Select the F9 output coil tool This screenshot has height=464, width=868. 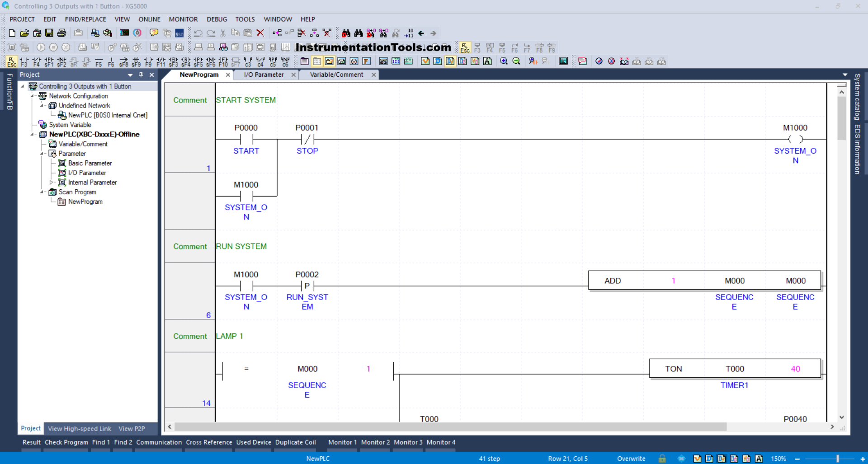point(148,61)
